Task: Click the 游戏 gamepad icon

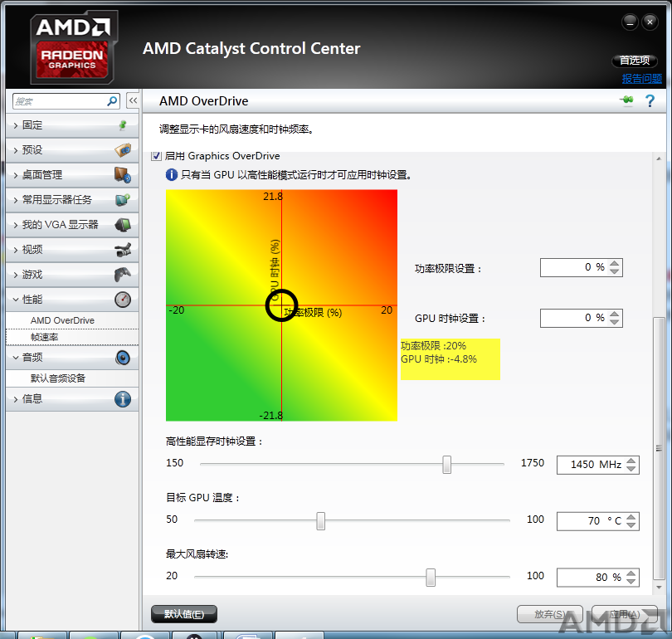Action: 123,275
